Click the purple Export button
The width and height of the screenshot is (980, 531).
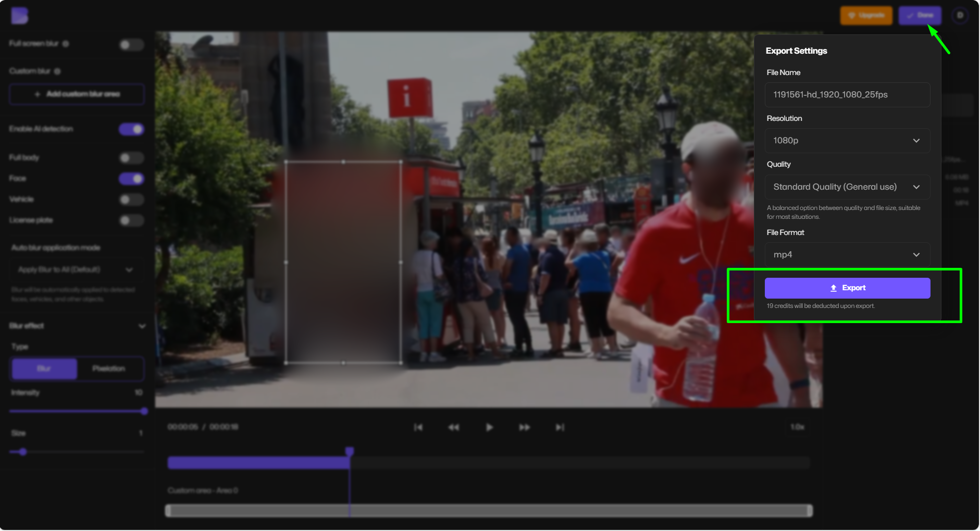click(x=847, y=288)
